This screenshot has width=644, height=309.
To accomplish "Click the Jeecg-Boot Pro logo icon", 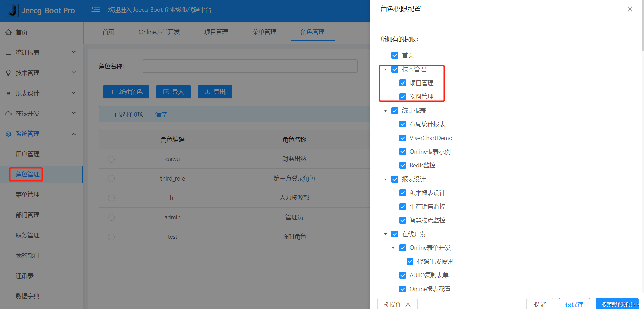I will (13, 10).
